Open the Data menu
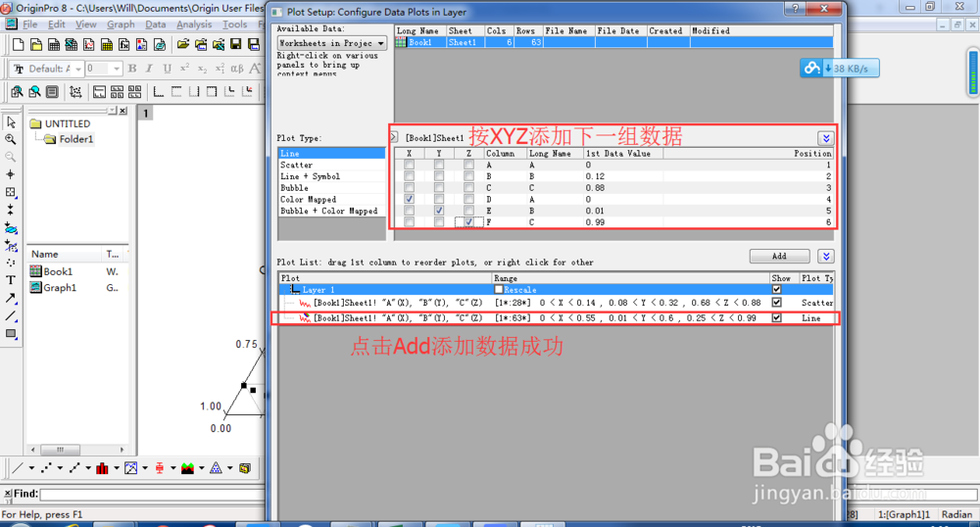 click(156, 24)
